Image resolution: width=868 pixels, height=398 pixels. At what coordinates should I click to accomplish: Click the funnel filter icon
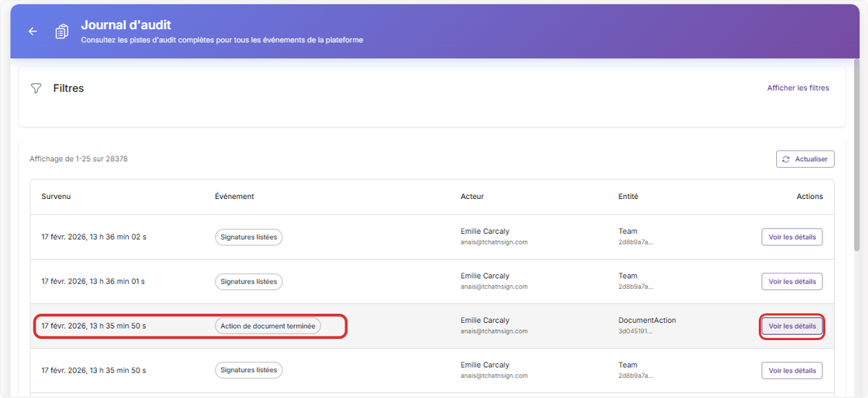[x=36, y=88]
